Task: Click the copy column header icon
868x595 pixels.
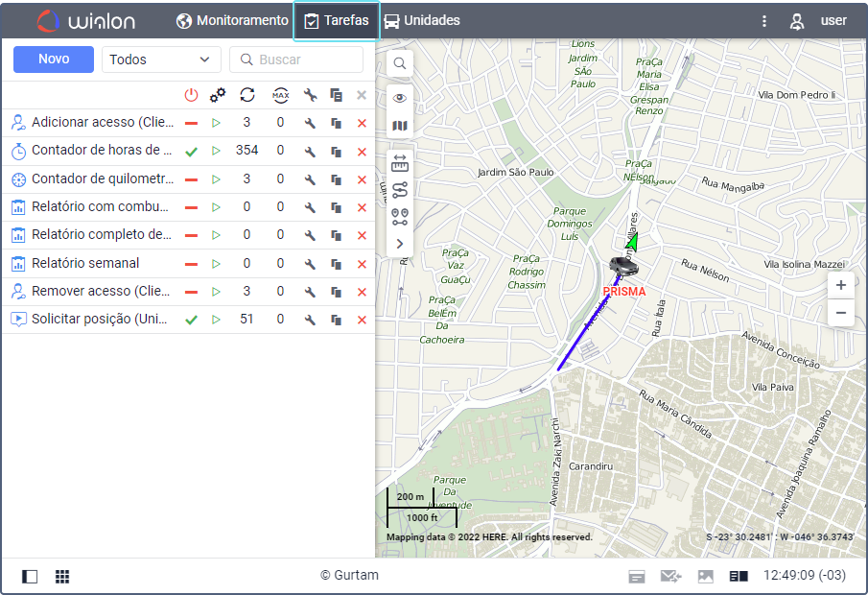Action: tap(336, 95)
